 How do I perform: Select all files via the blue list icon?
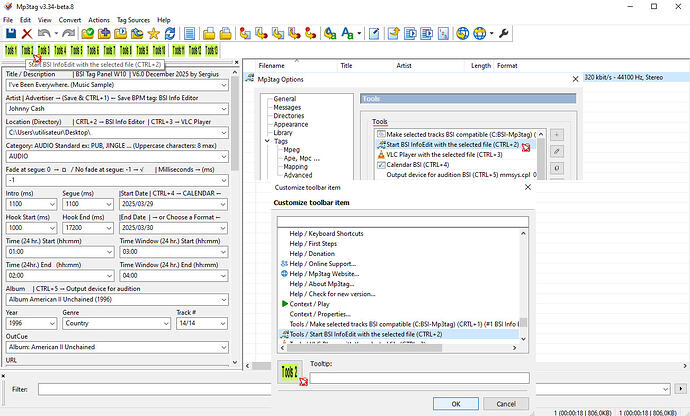[x=190, y=33]
